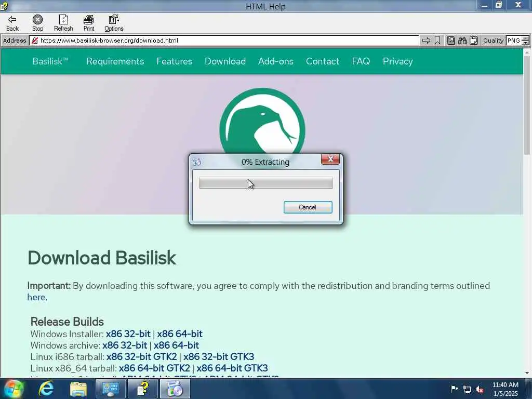532x399 pixels.
Task: Click the Quality PNG value field
Action: pos(514,41)
